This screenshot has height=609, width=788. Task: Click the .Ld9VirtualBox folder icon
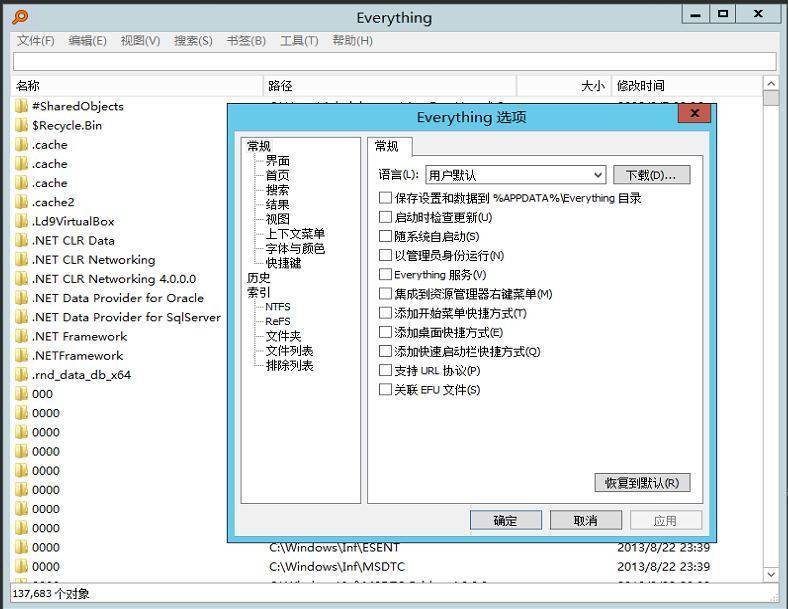pos(21,221)
